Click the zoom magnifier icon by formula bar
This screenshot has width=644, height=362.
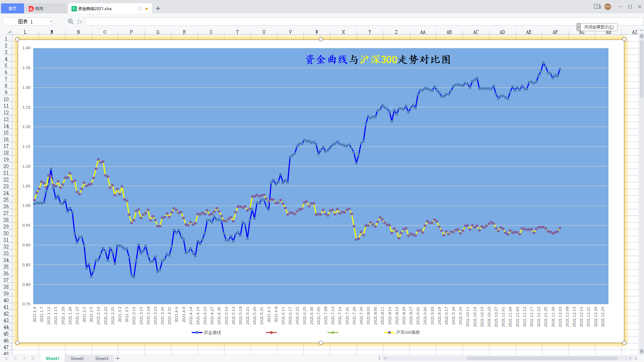[x=70, y=21]
